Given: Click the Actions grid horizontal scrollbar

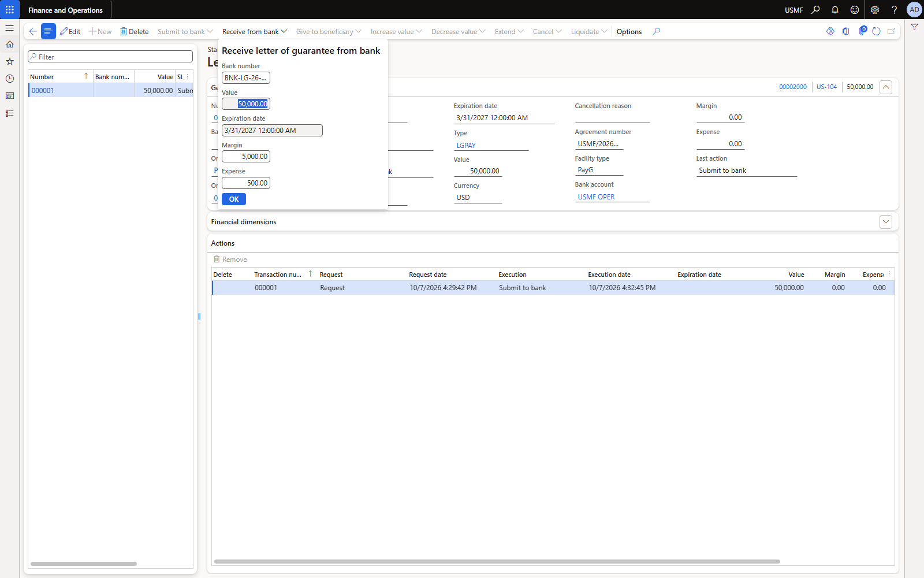Looking at the screenshot, I should (497, 561).
